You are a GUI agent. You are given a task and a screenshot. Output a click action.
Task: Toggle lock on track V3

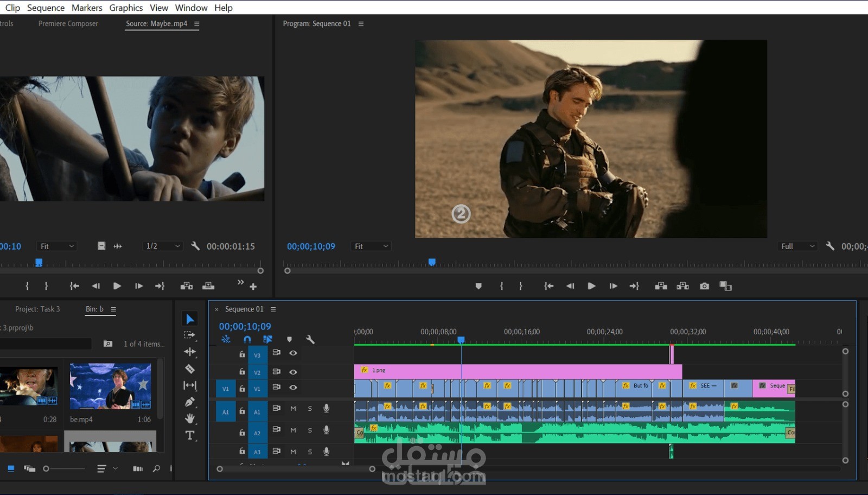pyautogui.click(x=242, y=354)
